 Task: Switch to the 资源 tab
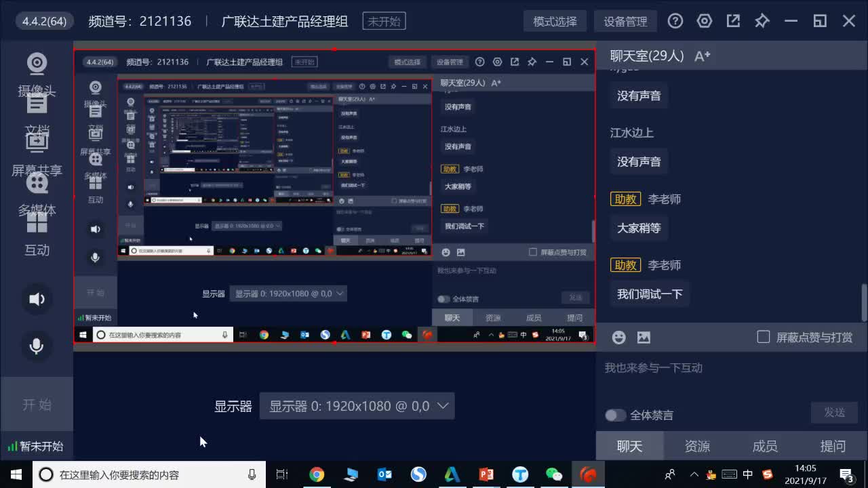(x=698, y=446)
